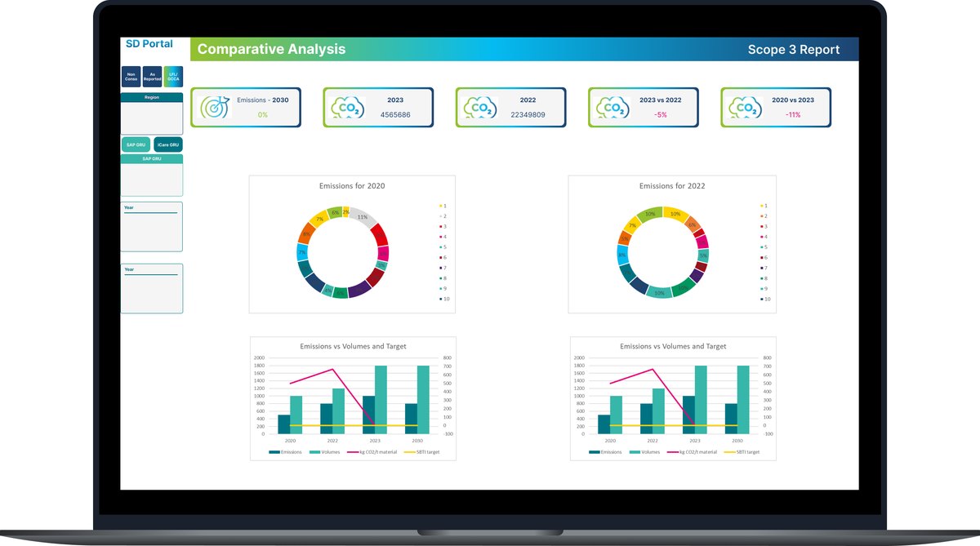Select legend marker 10 in Emissions for 2022
The height and width of the screenshot is (546, 980).
[761, 299]
